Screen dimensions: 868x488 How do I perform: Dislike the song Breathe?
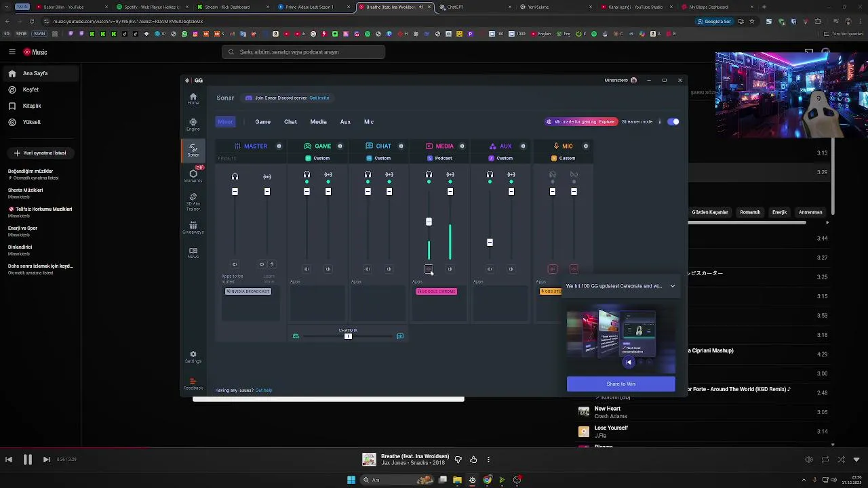[x=458, y=460]
